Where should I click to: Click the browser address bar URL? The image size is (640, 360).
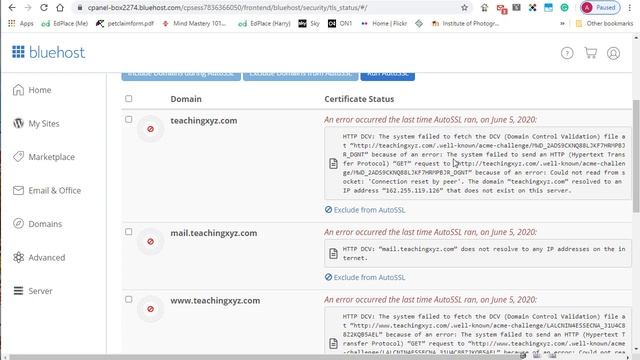(x=227, y=8)
